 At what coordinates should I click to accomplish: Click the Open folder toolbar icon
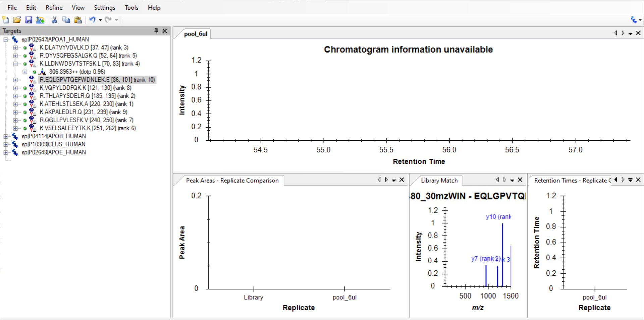point(17,20)
